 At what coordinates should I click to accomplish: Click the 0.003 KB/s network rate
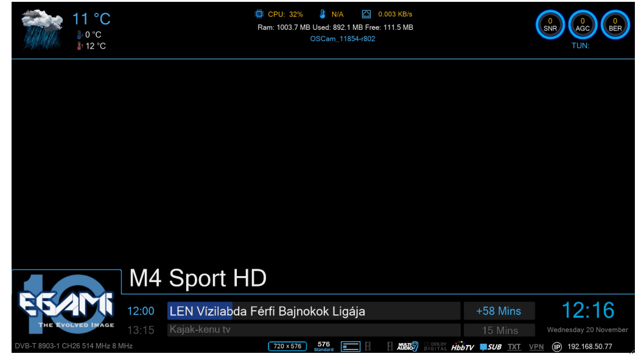[395, 15]
